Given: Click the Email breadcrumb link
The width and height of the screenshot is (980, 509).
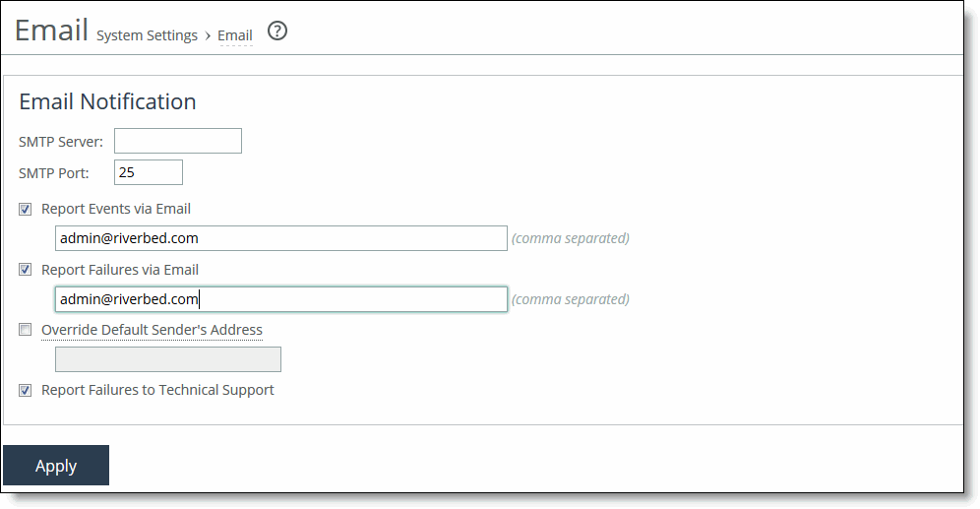Looking at the screenshot, I should click(235, 35).
